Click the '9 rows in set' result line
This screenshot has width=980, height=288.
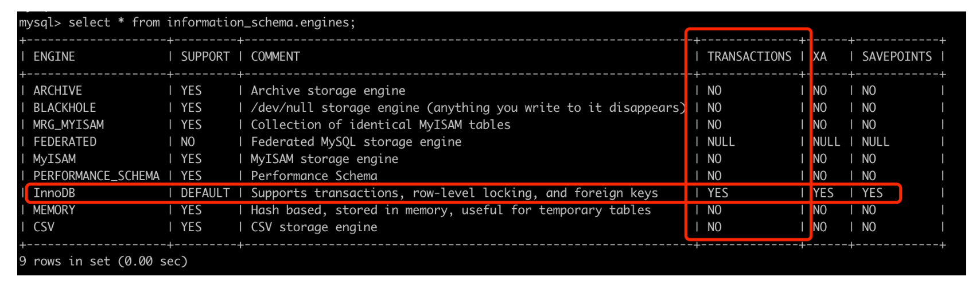[x=103, y=261]
